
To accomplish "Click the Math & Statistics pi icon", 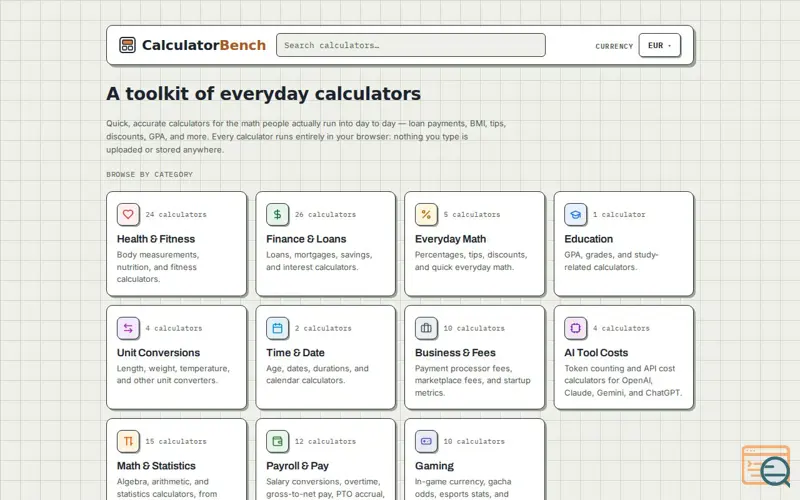I will [128, 441].
